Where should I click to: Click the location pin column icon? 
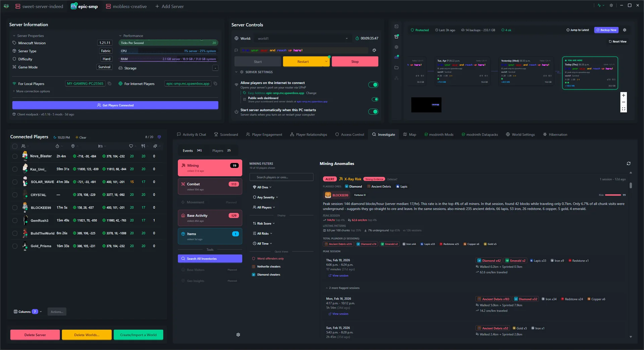[73, 146]
